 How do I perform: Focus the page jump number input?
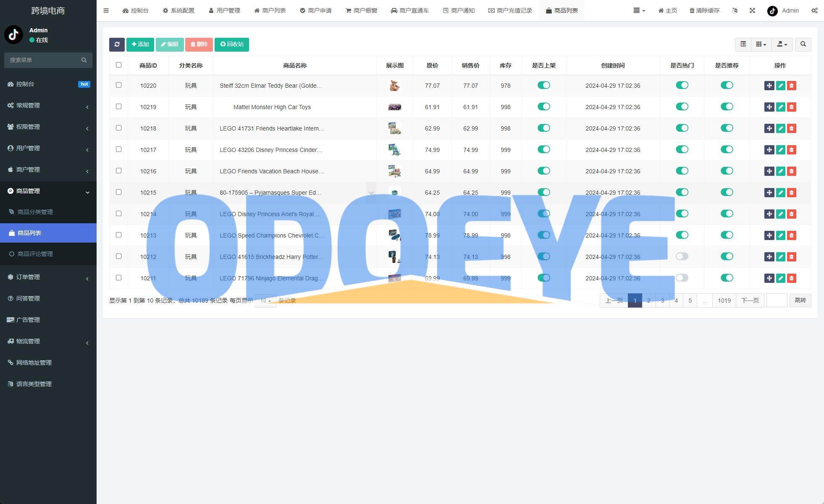[777, 300]
